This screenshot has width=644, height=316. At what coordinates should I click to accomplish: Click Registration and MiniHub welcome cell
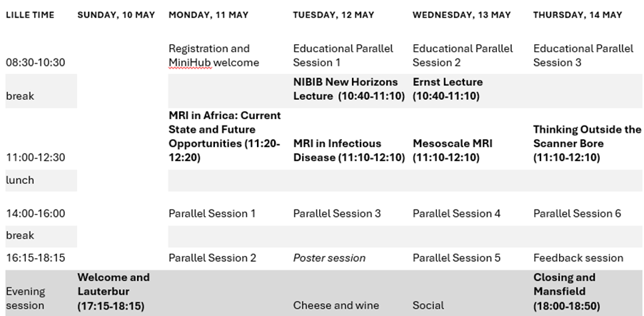pos(213,56)
